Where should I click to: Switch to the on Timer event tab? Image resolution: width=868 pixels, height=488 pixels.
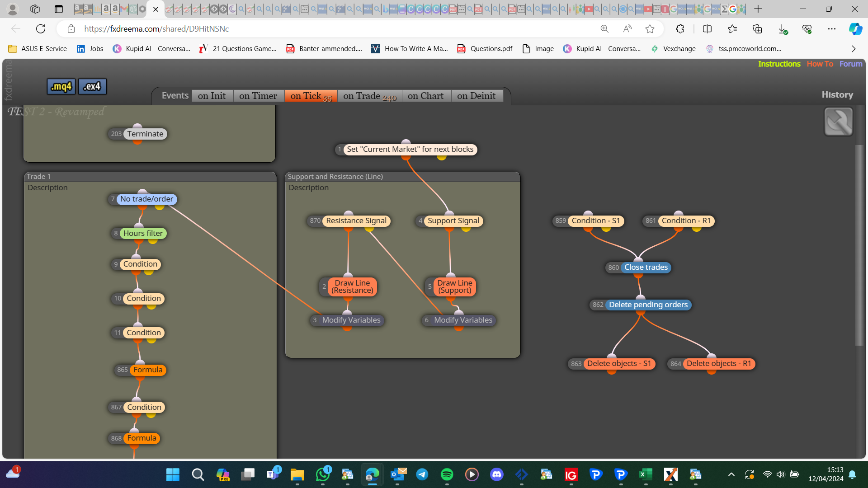[259, 96]
